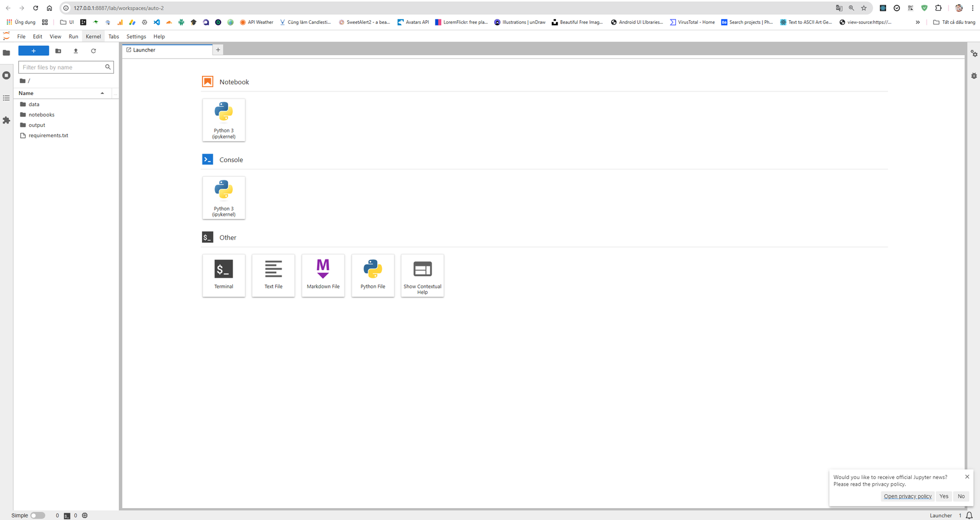Click the translate page icon in address bar
This screenshot has width=980, height=520.
pyautogui.click(x=839, y=8)
